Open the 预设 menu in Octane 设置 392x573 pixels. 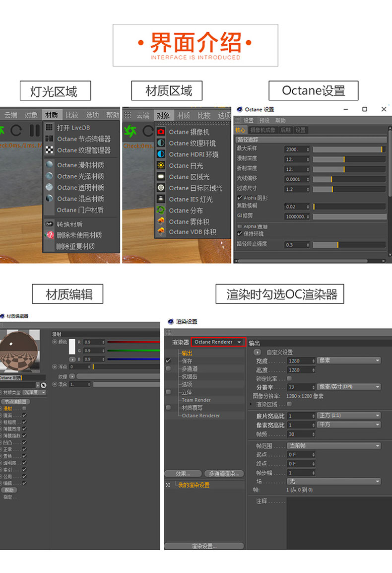pyautogui.click(x=264, y=120)
